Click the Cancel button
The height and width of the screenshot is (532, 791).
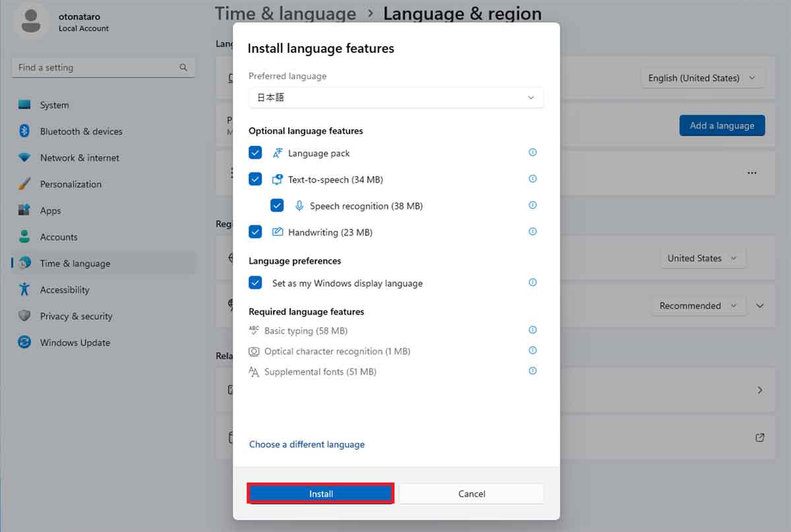pos(471,493)
